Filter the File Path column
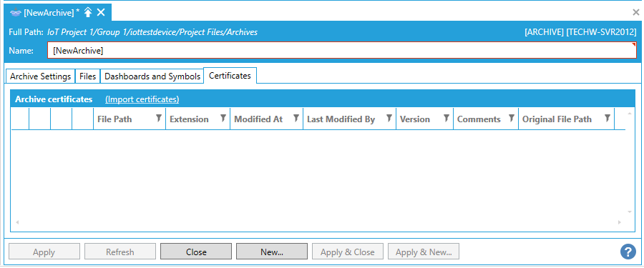This screenshot has height=268, width=644. [159, 119]
